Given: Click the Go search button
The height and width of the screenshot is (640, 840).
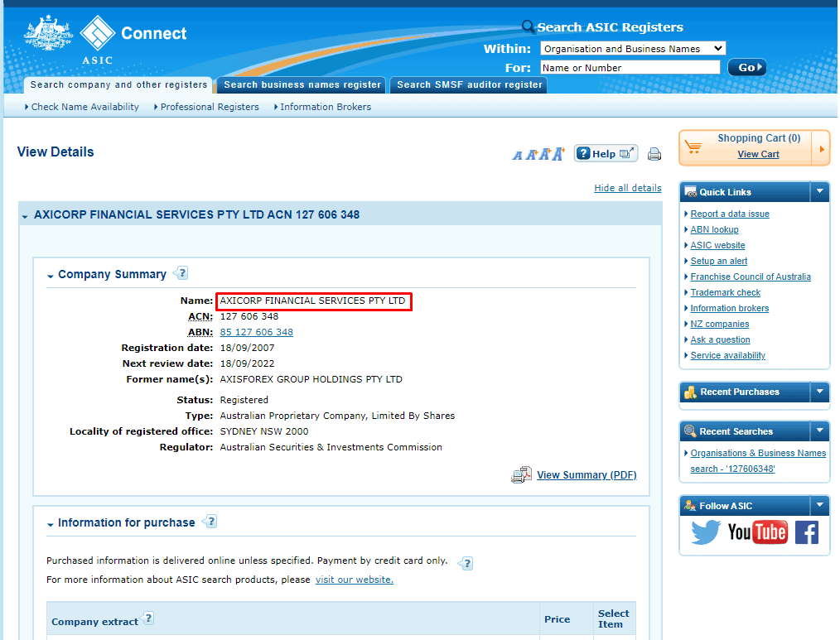Looking at the screenshot, I should point(746,68).
